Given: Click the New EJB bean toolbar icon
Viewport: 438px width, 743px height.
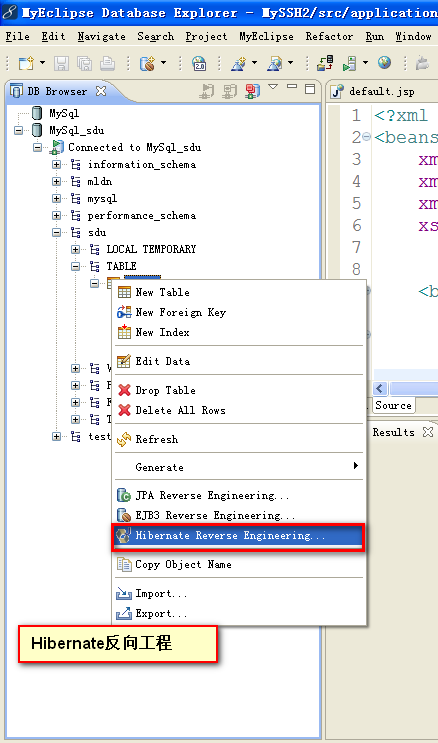Looking at the screenshot, I should 147,63.
